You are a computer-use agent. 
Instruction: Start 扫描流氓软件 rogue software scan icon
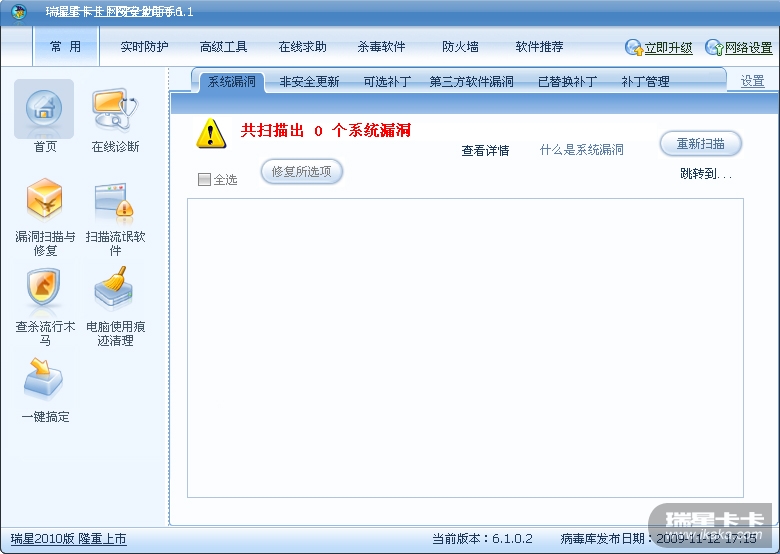coord(114,201)
